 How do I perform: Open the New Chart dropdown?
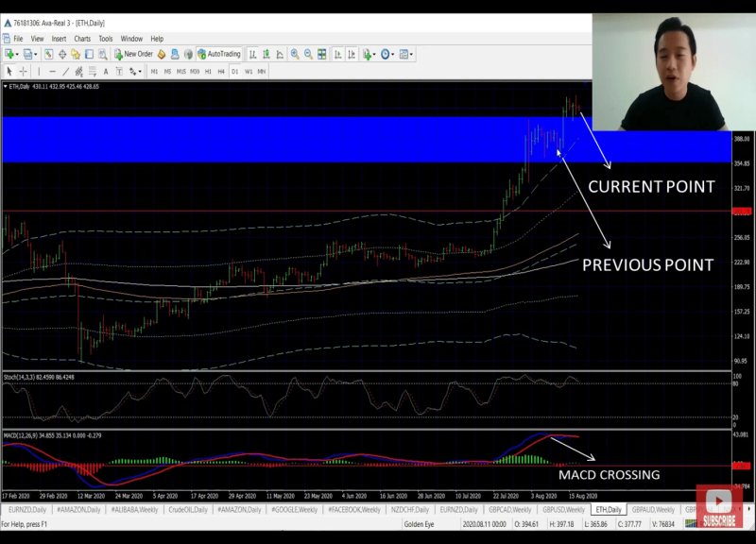tap(11, 54)
